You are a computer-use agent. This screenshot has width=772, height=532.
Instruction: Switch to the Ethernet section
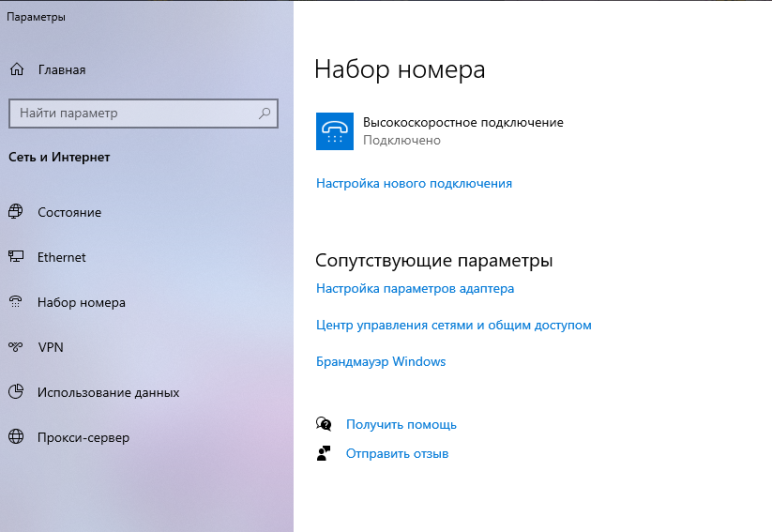62,257
